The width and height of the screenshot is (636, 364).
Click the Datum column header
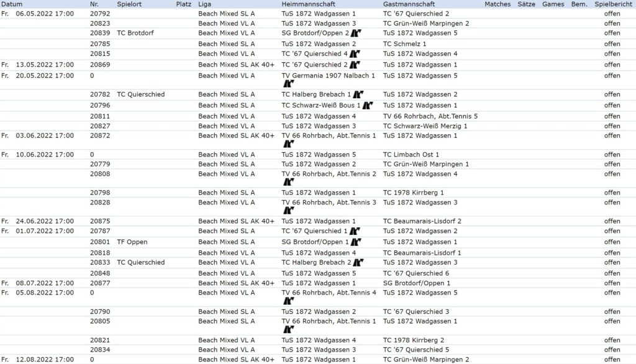pos(12,4)
